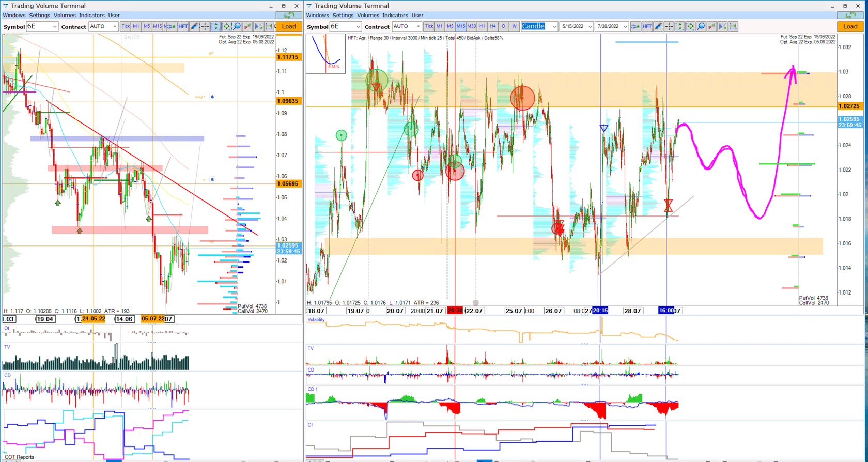The image size is (868, 462).
Task: Activate the crosshair cursor in left terminal
Action: (205, 26)
